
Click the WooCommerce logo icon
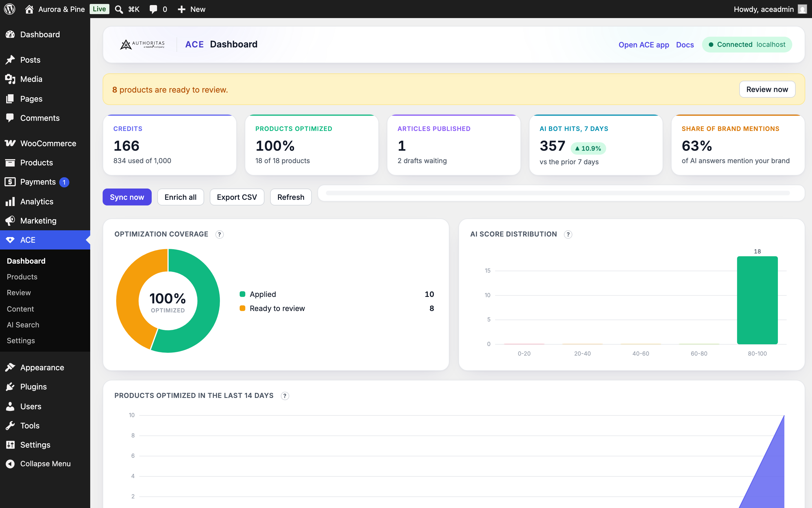10,143
